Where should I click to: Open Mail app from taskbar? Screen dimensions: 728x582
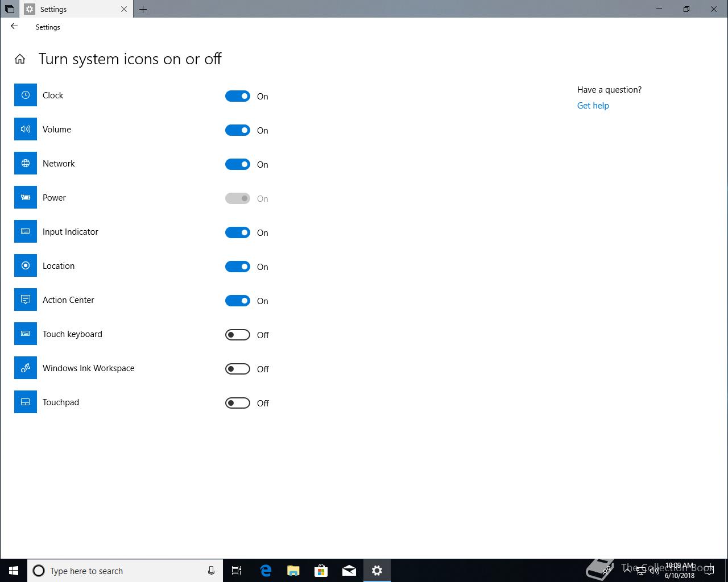[x=349, y=571]
